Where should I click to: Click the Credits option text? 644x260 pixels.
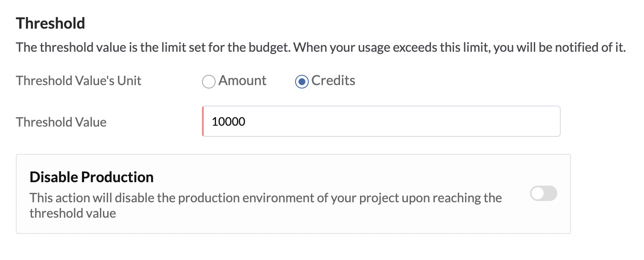click(x=334, y=80)
